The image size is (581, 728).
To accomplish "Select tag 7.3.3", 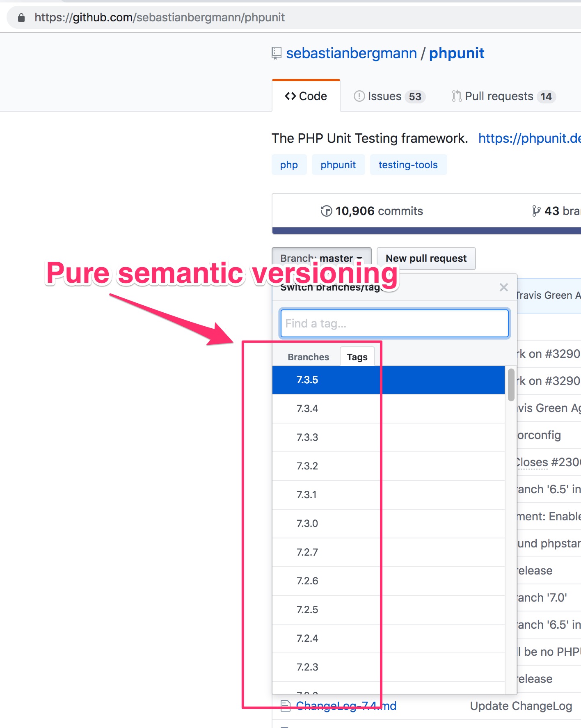I will click(388, 437).
